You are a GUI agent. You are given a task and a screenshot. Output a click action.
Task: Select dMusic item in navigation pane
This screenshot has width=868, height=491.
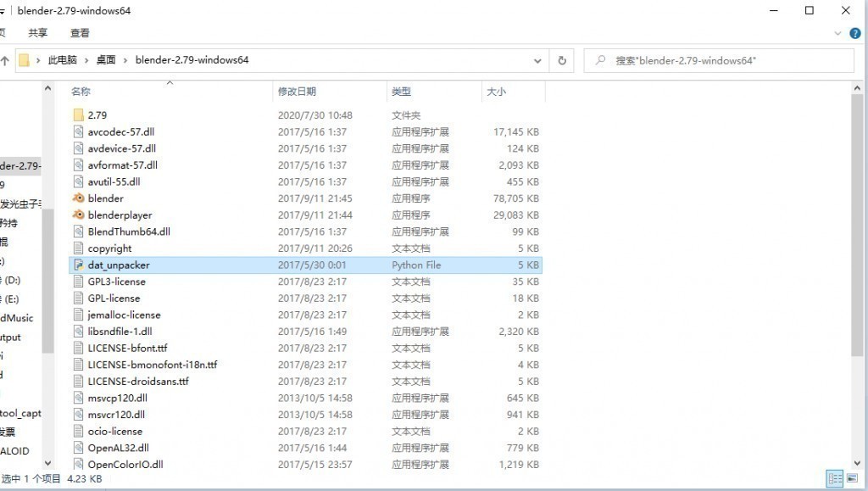17,318
